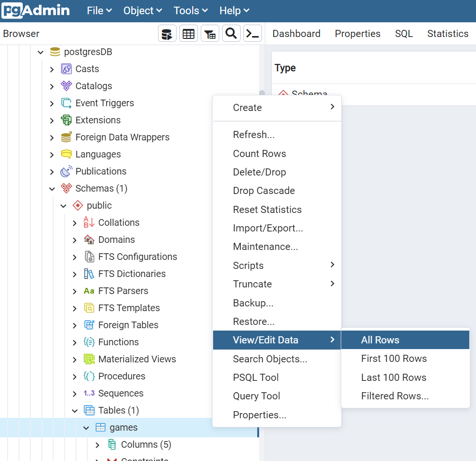
Task: Open the Query Tool terminal icon in toolbar
Action: click(252, 33)
